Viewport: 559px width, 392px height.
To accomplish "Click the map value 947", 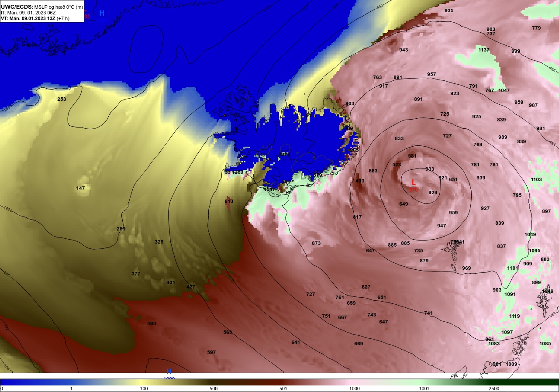I will click(442, 226).
